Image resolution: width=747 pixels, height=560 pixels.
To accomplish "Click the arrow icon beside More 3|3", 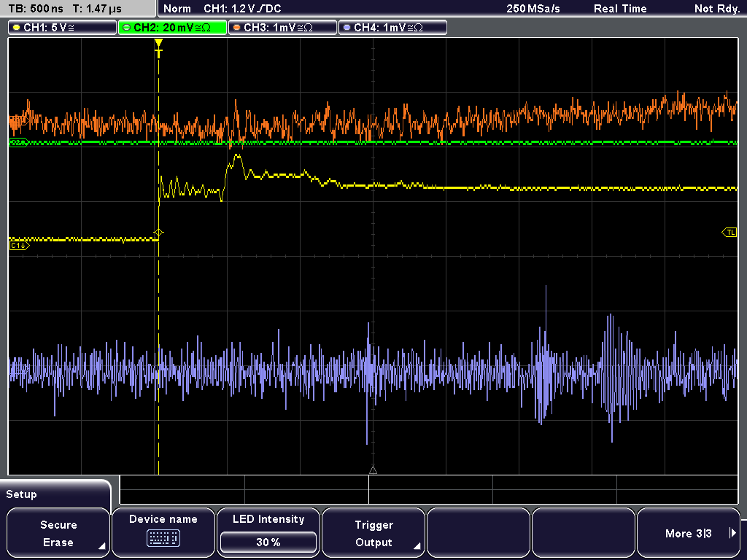I will click(732, 533).
